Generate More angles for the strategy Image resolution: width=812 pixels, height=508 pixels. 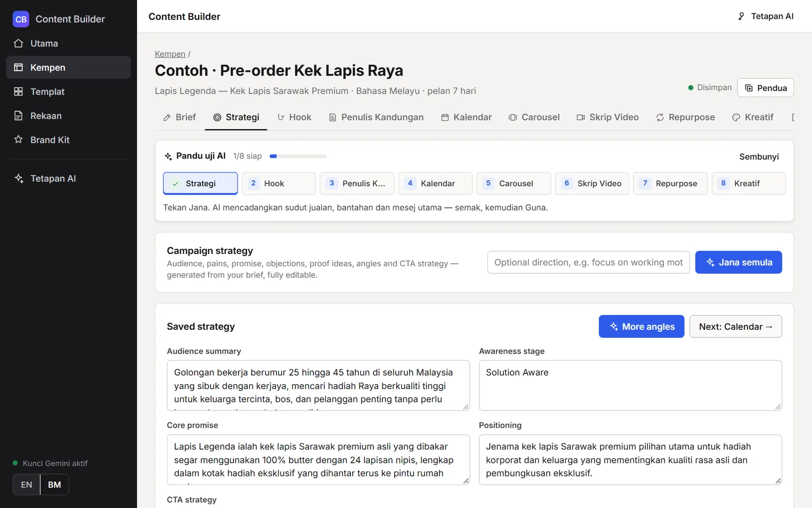pyautogui.click(x=641, y=327)
